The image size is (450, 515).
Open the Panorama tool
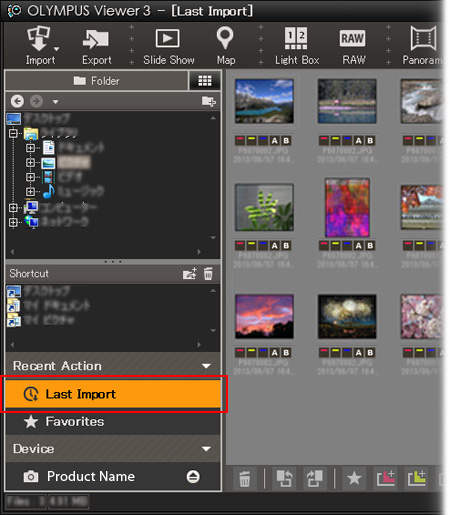422,46
